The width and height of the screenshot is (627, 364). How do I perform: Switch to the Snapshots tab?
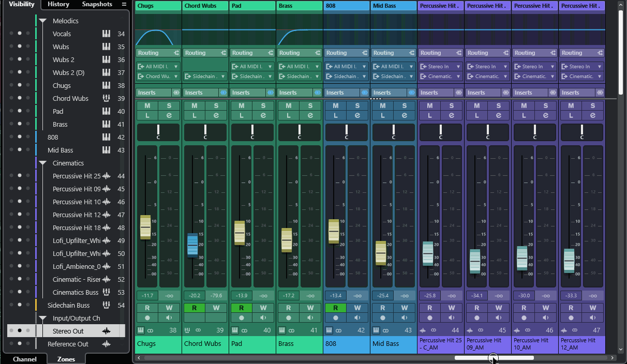click(x=97, y=4)
